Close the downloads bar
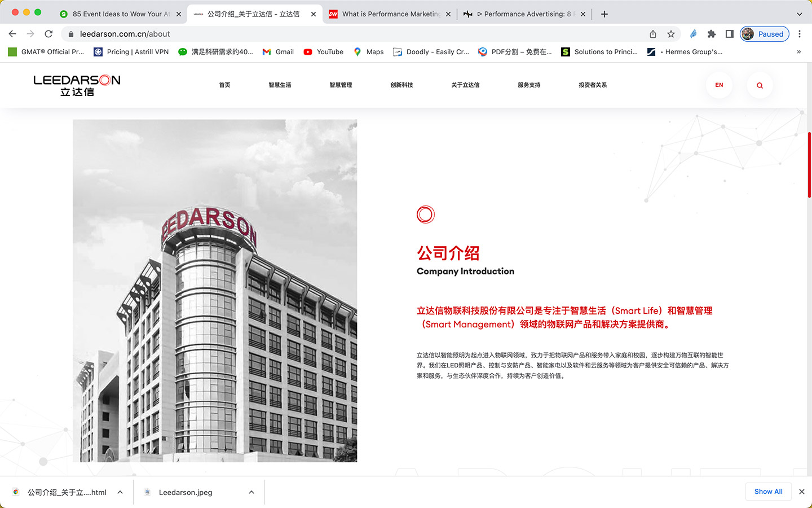812x508 pixels. (x=802, y=492)
